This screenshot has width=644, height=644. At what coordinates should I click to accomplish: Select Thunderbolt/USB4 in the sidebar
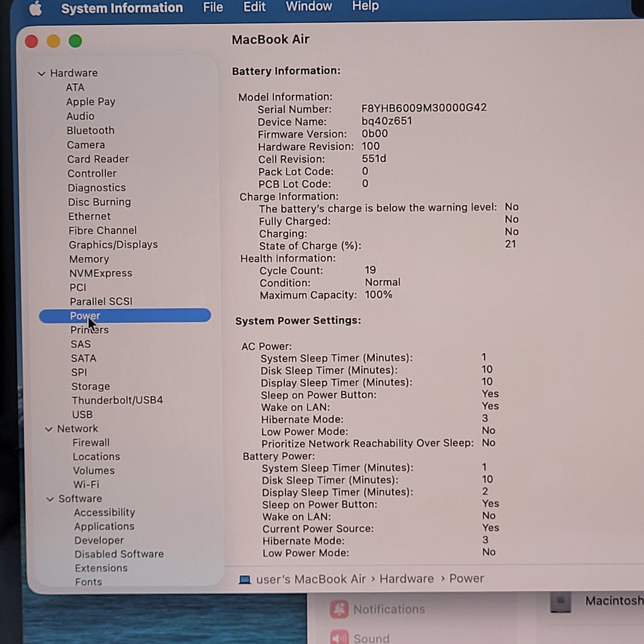117,400
